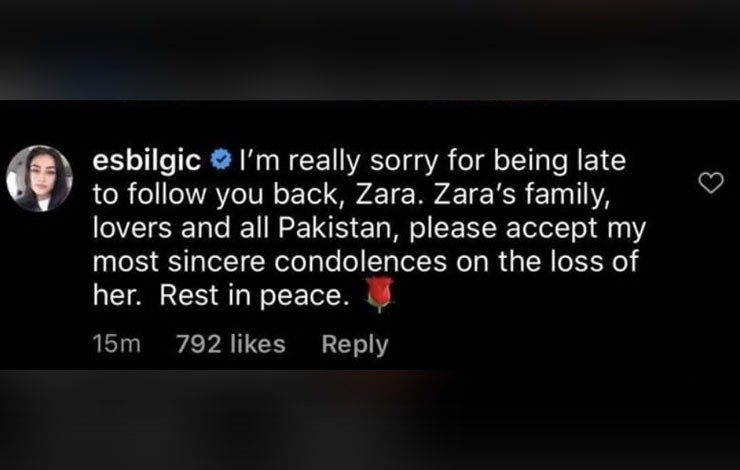
Task: Like the comment with the heart icon
Action: pyautogui.click(x=711, y=183)
